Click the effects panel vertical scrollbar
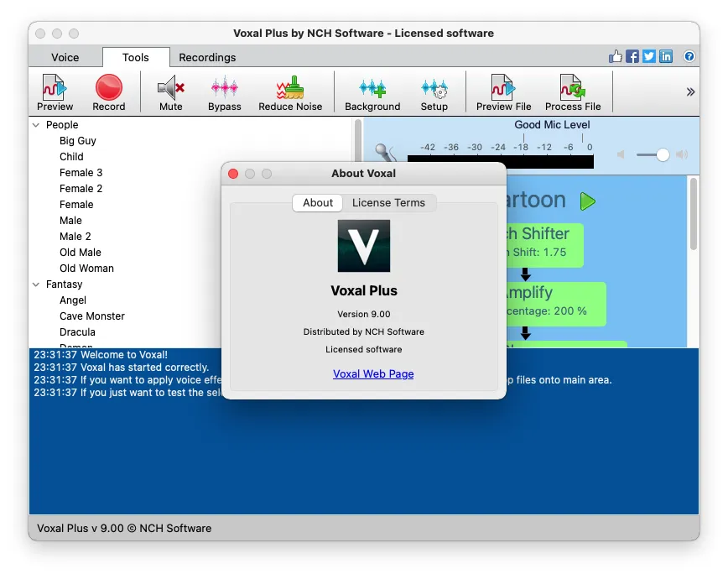This screenshot has width=728, height=574. point(693,214)
